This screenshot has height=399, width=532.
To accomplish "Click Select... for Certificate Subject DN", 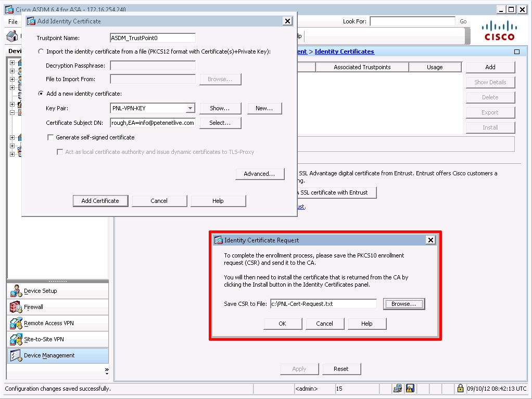I will tap(220, 123).
